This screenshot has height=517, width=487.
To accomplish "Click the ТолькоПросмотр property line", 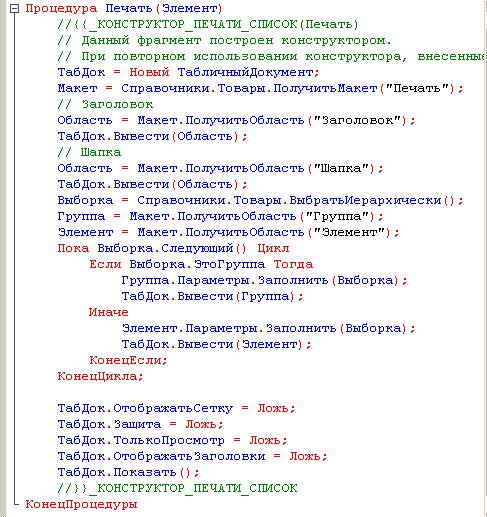I will [x=172, y=440].
